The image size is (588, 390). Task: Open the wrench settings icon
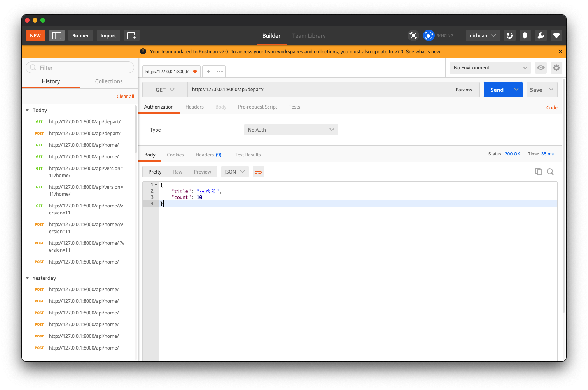pos(541,35)
